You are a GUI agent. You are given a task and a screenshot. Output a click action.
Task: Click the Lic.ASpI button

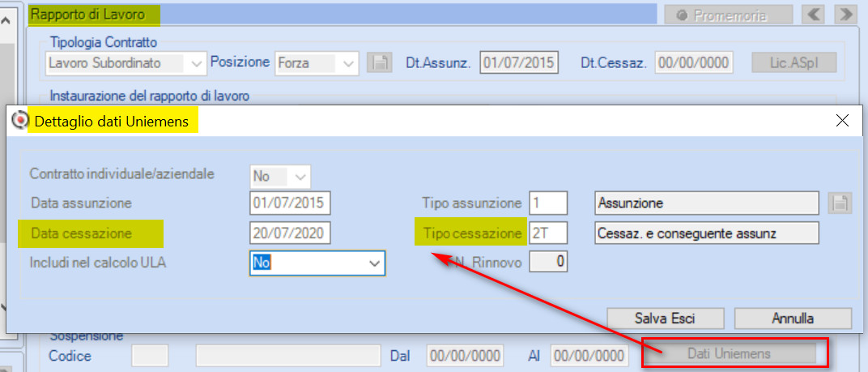pyautogui.click(x=794, y=62)
